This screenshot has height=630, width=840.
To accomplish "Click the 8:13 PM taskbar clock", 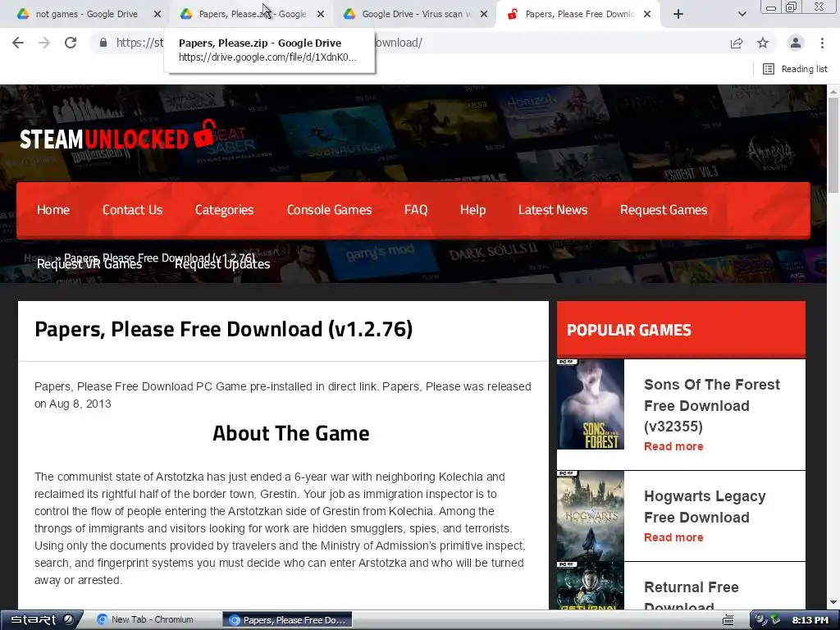I will pyautogui.click(x=810, y=620).
